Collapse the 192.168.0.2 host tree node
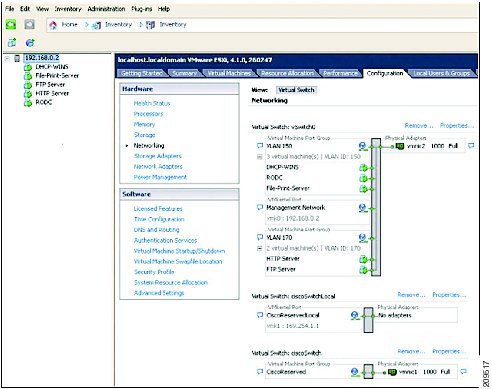 point(7,58)
